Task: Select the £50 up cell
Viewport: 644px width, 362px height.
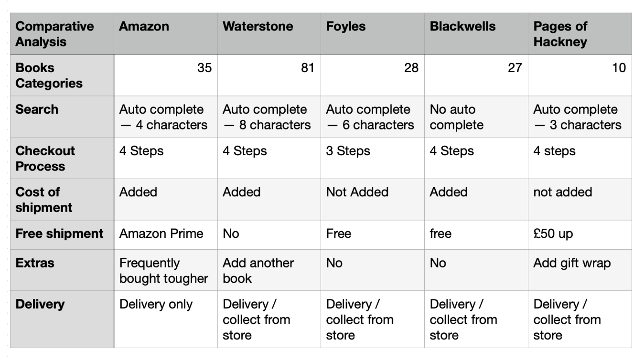Action: click(x=580, y=234)
